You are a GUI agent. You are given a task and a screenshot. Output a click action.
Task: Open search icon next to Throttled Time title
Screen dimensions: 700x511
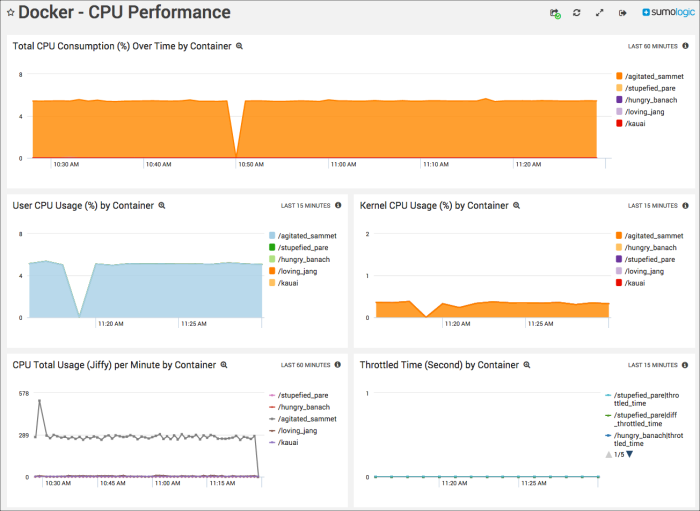coord(526,365)
